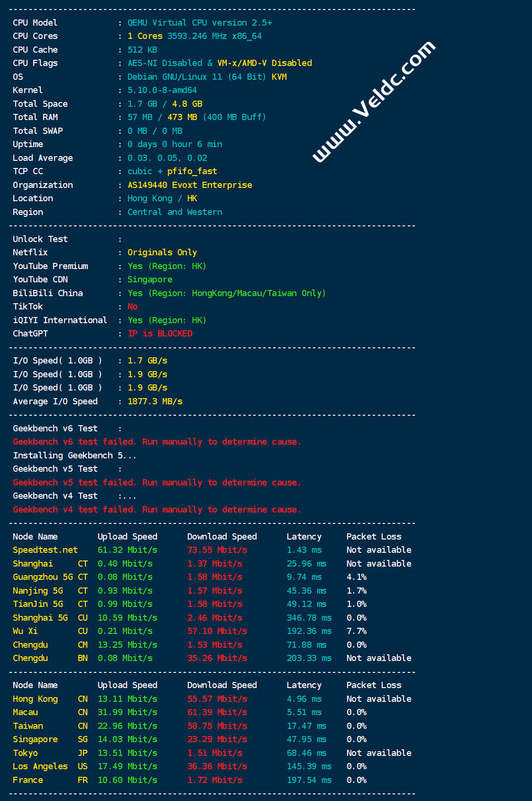532x801 pixels.
Task: Click the QEMU Virtual CPU version text
Action: point(200,23)
